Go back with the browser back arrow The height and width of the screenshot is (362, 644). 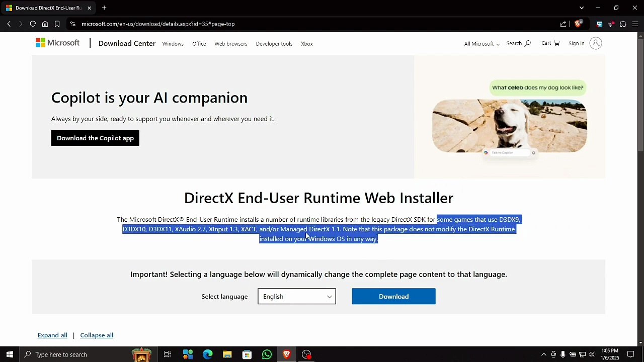click(x=9, y=24)
